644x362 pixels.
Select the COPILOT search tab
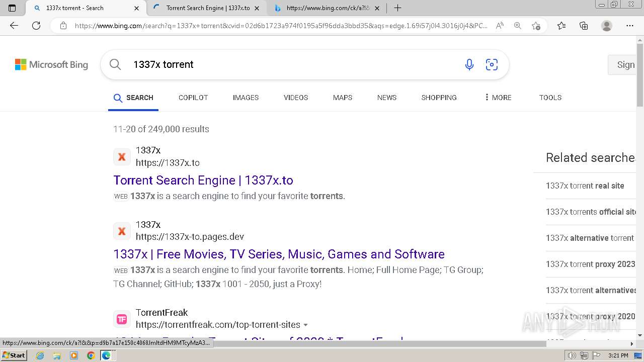(193, 98)
